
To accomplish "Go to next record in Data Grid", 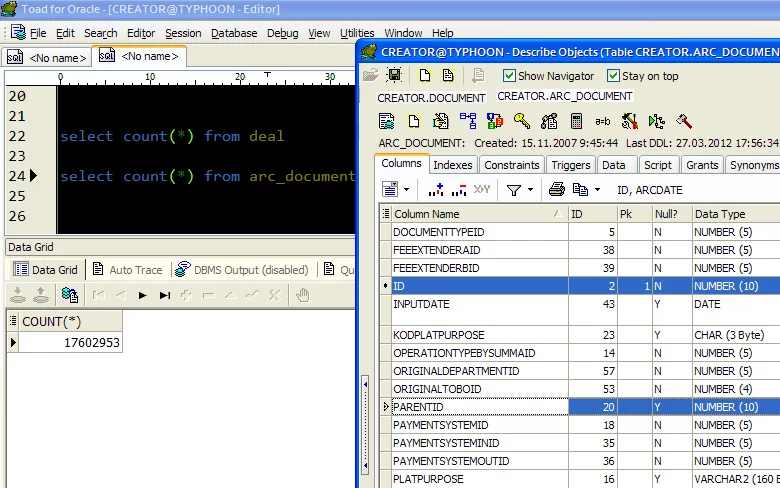I will coord(143,295).
